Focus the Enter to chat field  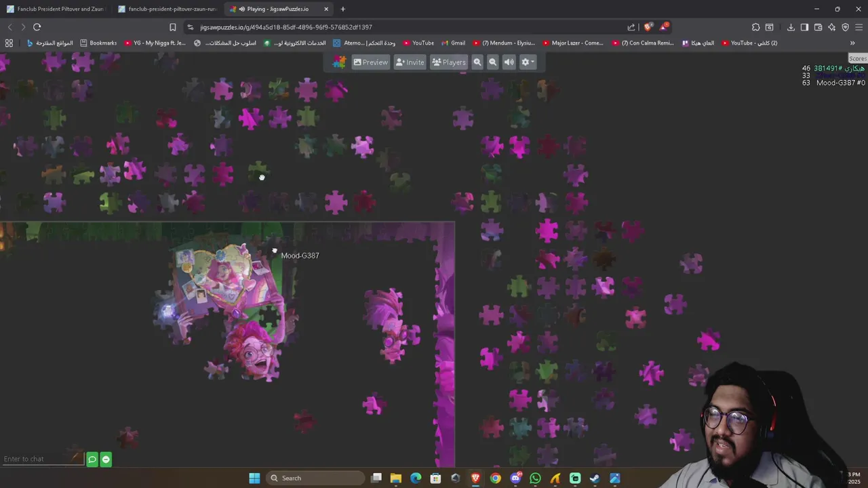coord(42,459)
